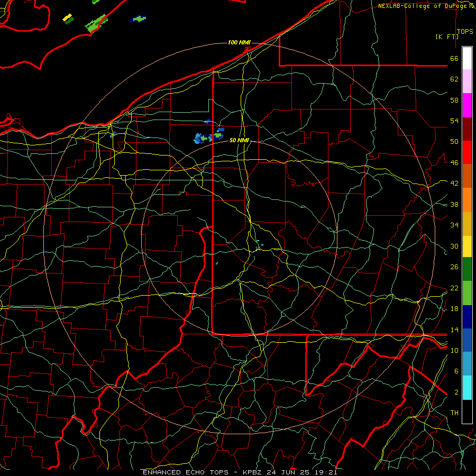
Task: Click the '14' legend value
Action: pos(454,329)
